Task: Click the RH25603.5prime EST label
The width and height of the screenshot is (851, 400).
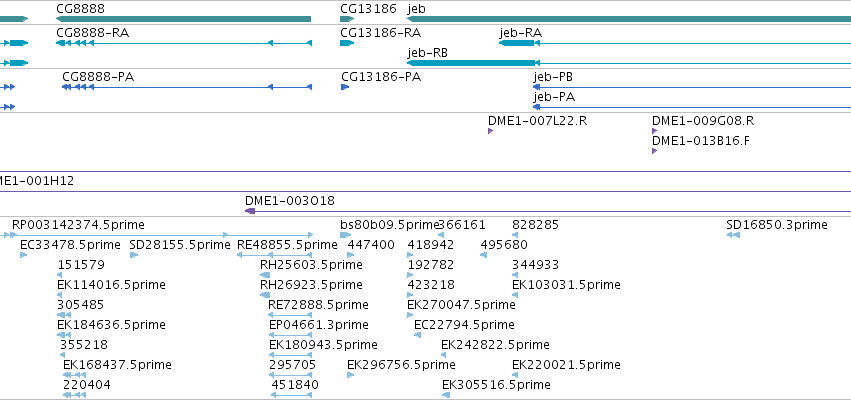Action: pyautogui.click(x=312, y=265)
